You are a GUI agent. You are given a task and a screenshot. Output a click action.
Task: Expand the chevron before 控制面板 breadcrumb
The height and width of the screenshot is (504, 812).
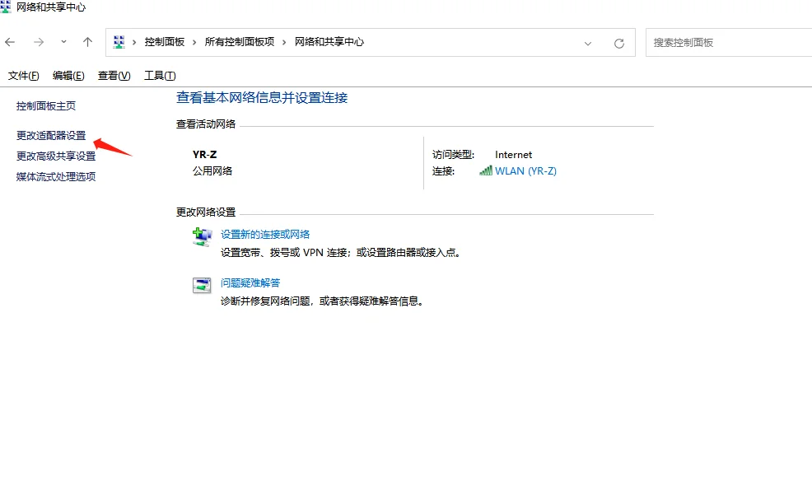[x=134, y=43]
